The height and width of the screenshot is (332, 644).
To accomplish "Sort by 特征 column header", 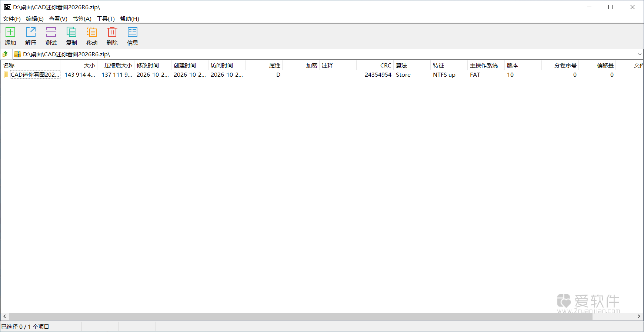I will tap(449, 65).
